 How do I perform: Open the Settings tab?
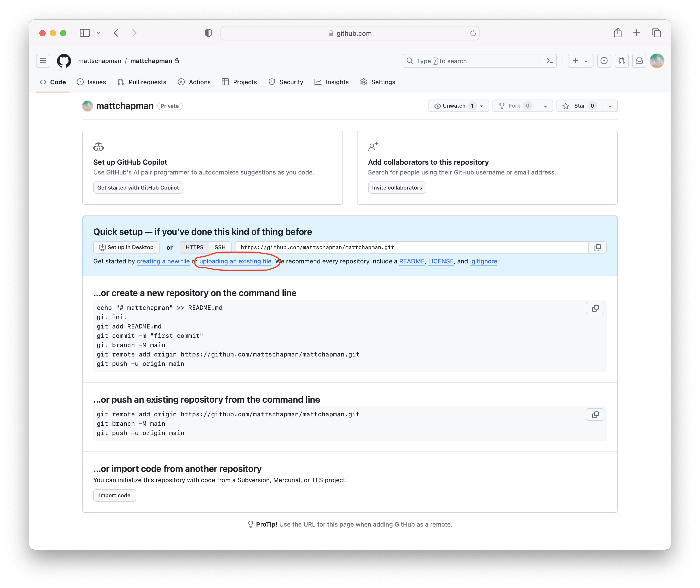pyautogui.click(x=378, y=82)
